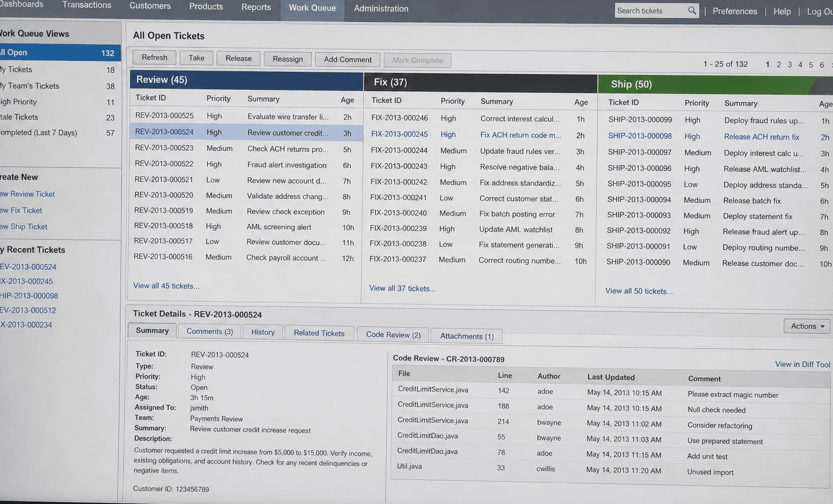The image size is (833, 504).
Task: Select the Attachments (1) tab
Action: pyautogui.click(x=467, y=336)
